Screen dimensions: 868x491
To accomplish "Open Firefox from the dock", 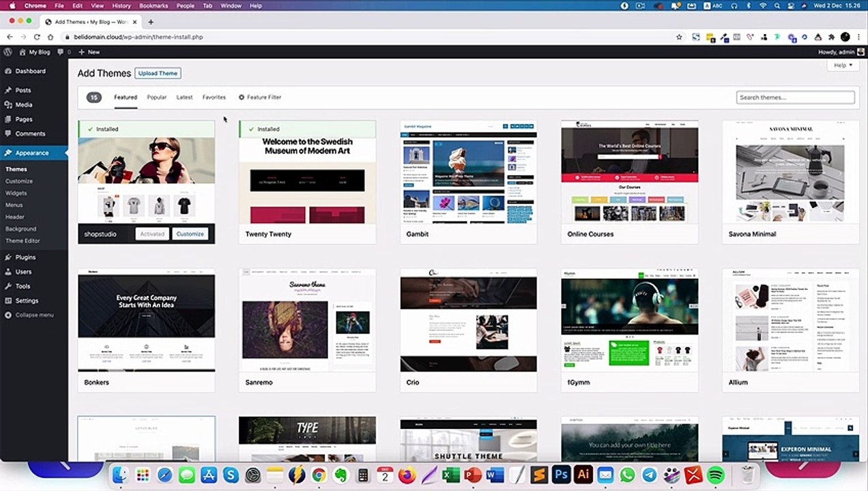I will (407, 475).
